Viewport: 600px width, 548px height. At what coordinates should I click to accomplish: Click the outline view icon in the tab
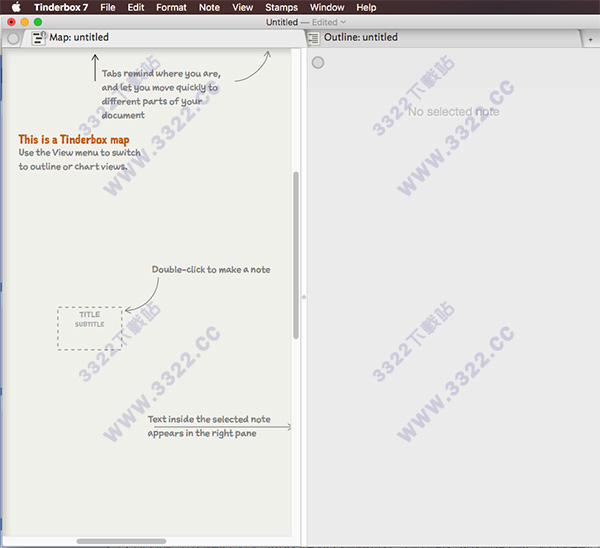coord(313,38)
